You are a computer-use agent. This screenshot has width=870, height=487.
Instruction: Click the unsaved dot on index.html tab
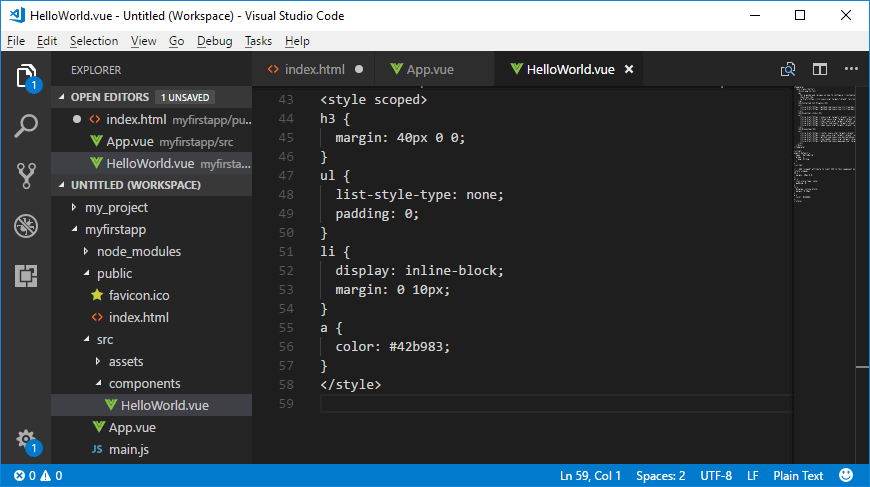tap(359, 69)
